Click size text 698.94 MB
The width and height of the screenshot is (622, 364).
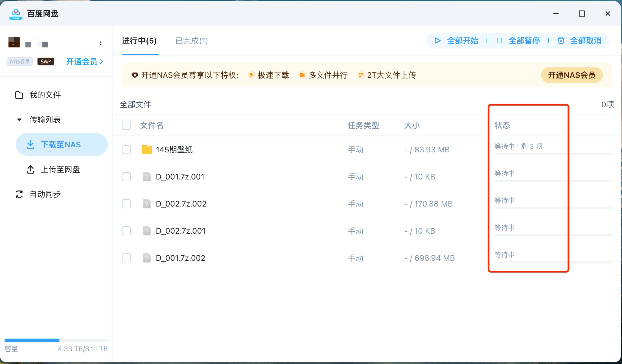[x=435, y=258]
